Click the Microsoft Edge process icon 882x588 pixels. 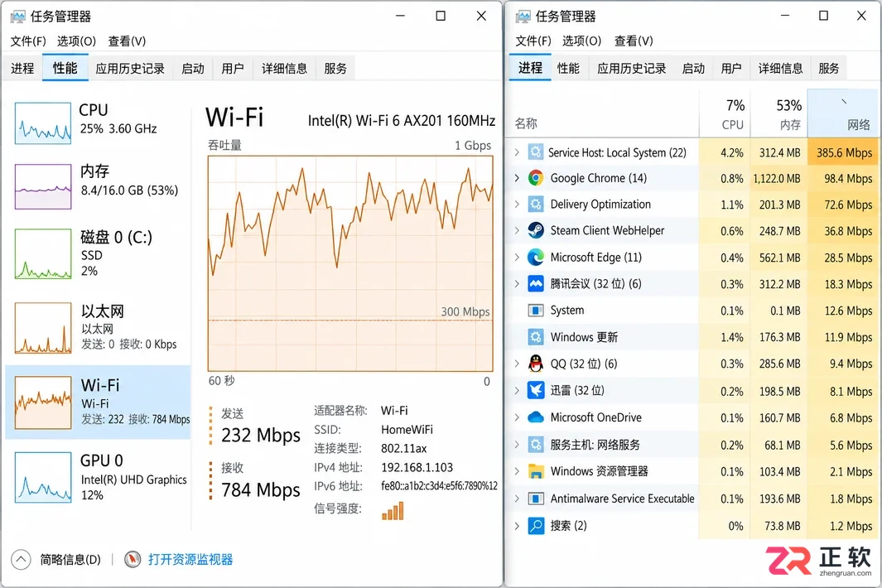(x=536, y=258)
